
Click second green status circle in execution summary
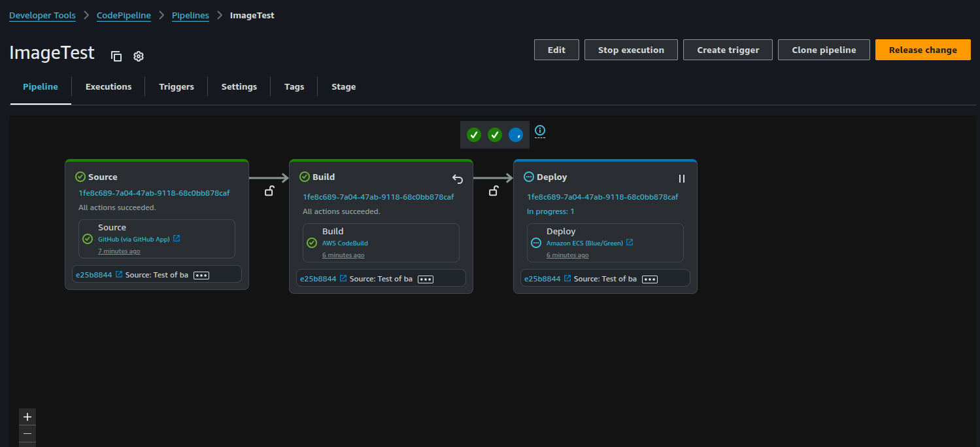tap(495, 135)
